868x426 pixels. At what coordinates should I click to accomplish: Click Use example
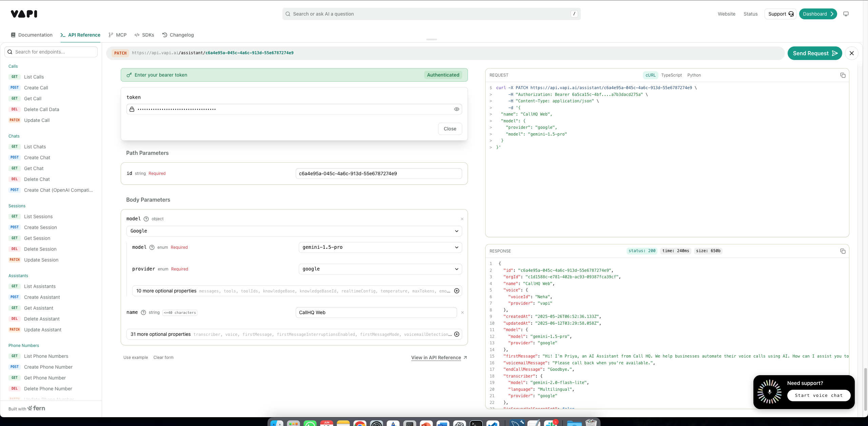(x=136, y=358)
